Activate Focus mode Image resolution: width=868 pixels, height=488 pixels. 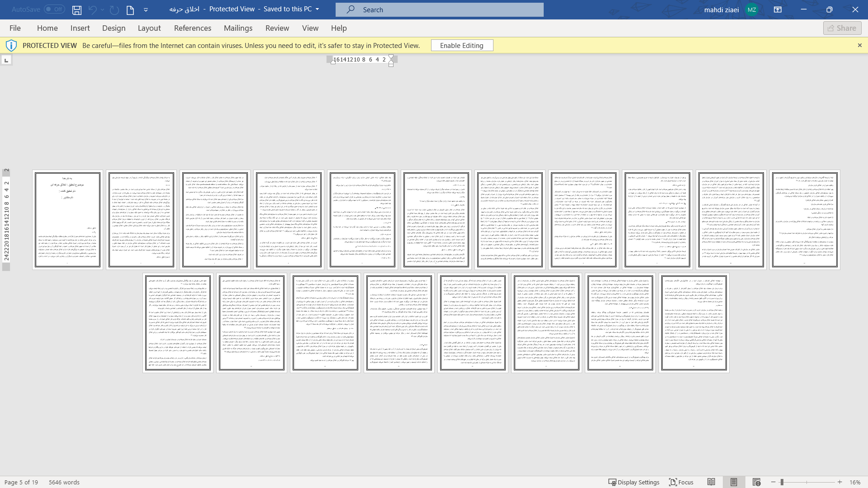click(x=681, y=482)
